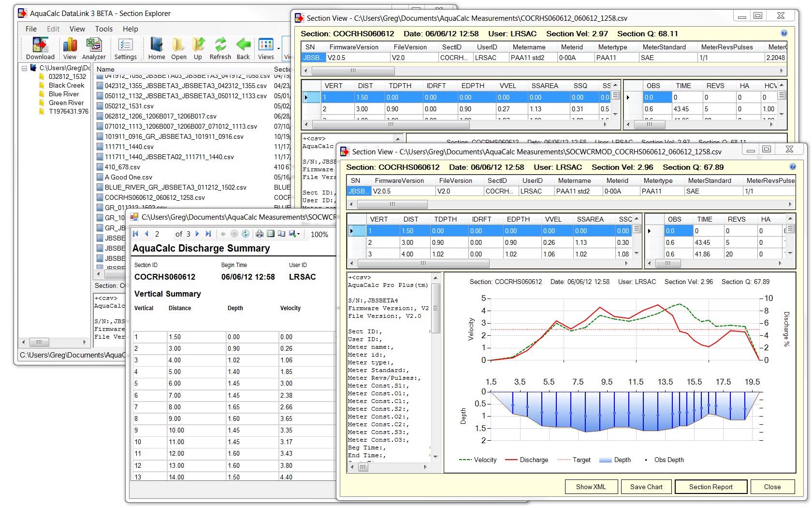This screenshot has width=812, height=508.
Task: Click the Close button in Section View
Action: click(772, 487)
